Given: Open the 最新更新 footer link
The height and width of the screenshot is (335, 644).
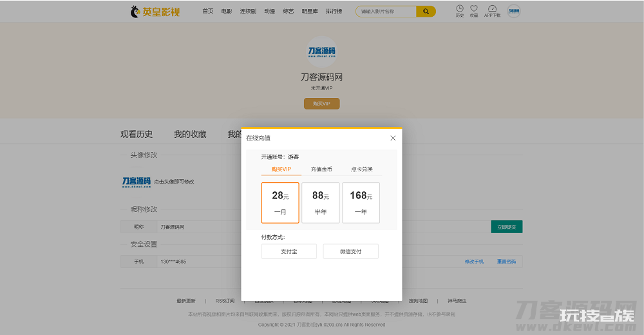Looking at the screenshot, I should point(186,301).
